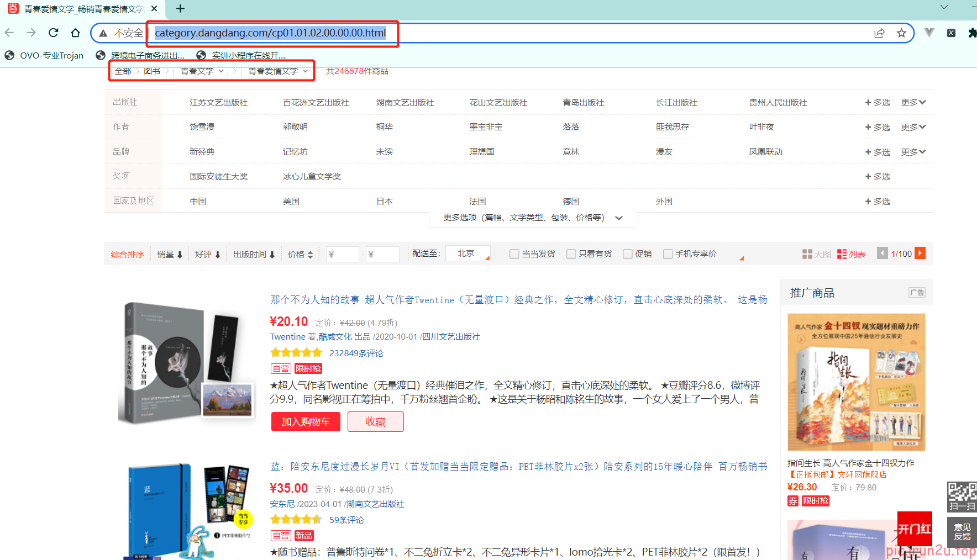This screenshot has height=560, width=977.
Task: Tick the 只看有货 checkbox
Action: [x=571, y=254]
